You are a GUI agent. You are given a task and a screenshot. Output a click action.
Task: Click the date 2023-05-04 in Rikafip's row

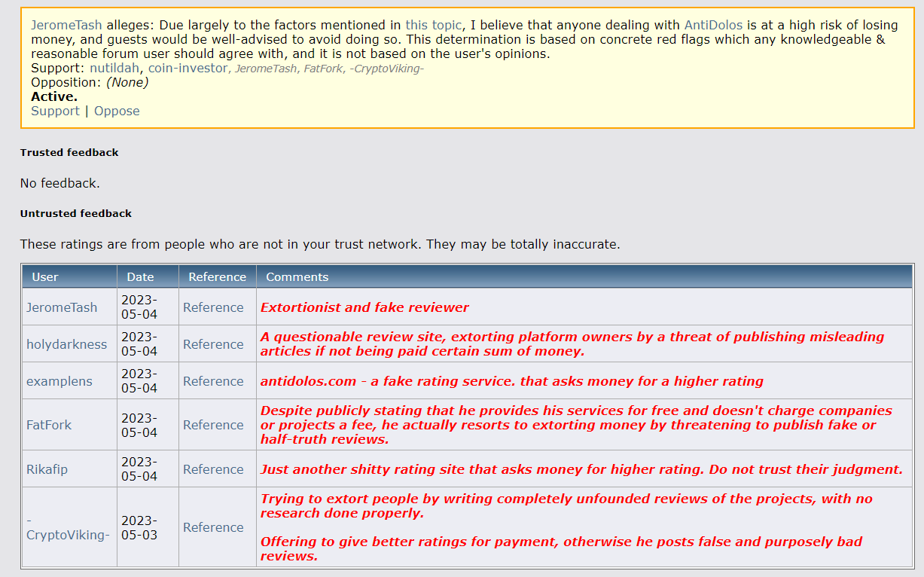(x=139, y=469)
